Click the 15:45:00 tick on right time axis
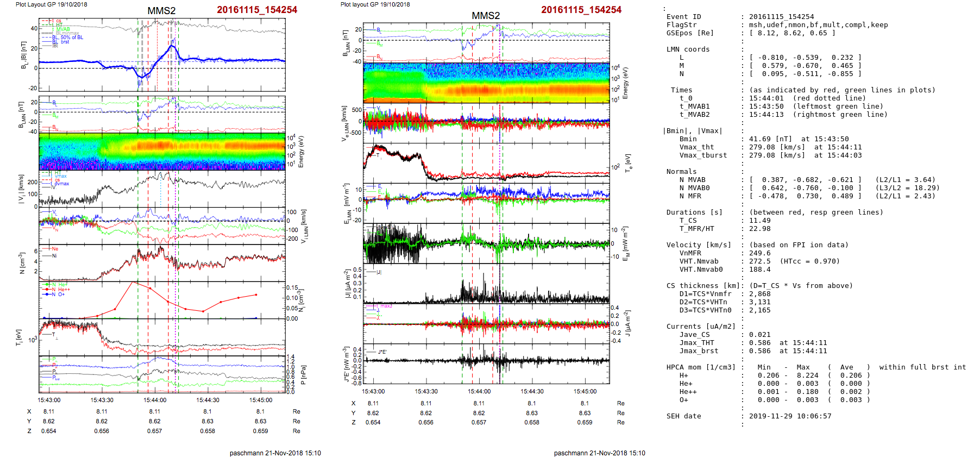Viewport: 980px width, 457px height. tap(585, 391)
